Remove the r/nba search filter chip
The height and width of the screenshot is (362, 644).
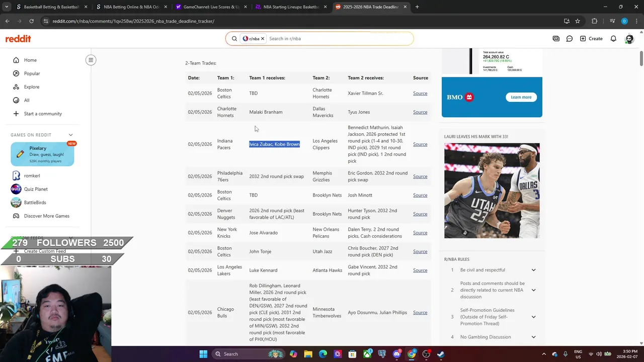[262, 39]
